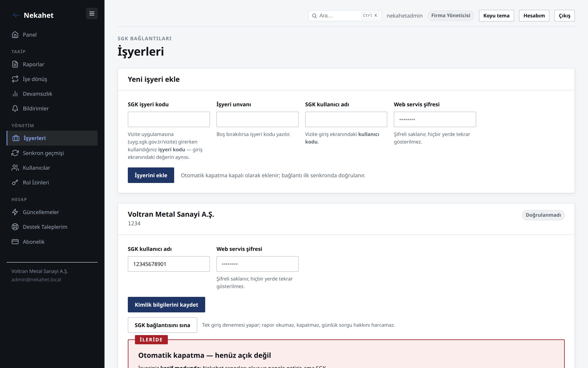Viewport: 588px width, 368px height.
Task: Click İşyerini ekle button
Action: [151, 175]
